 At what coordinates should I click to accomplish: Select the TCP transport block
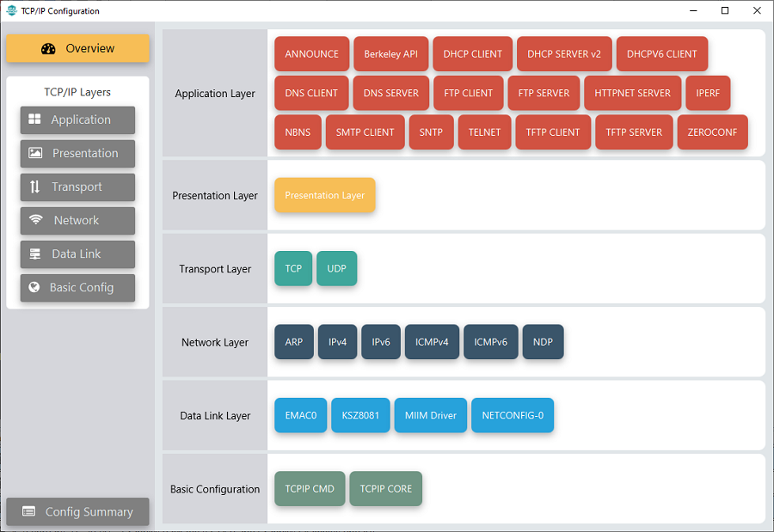[293, 269]
